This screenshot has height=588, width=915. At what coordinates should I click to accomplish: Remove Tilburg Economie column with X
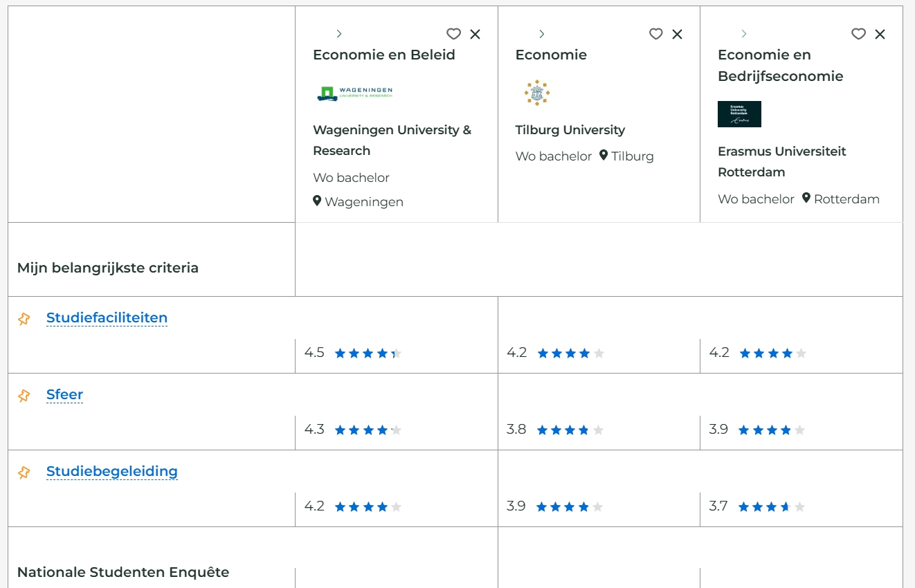[678, 34]
